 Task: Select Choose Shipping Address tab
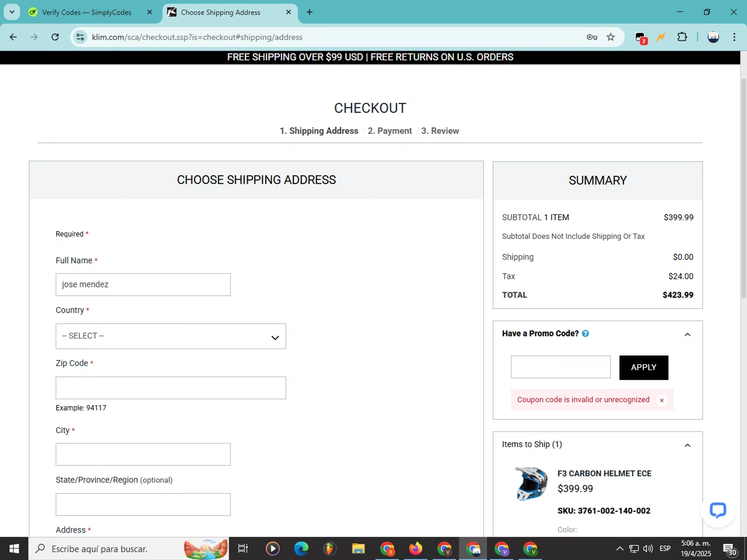click(x=221, y=12)
